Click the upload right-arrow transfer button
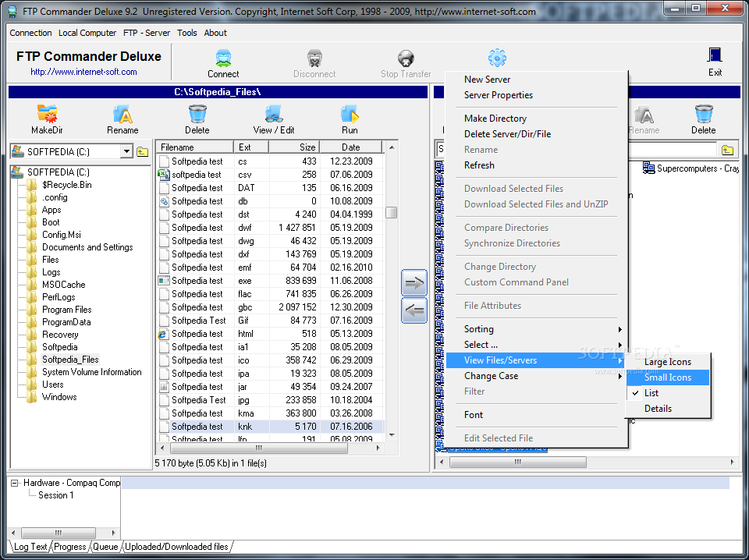749x560 pixels. coord(414,282)
